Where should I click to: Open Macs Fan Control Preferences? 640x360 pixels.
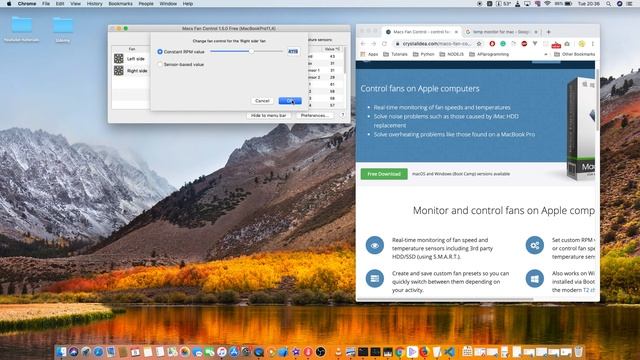pos(314,116)
